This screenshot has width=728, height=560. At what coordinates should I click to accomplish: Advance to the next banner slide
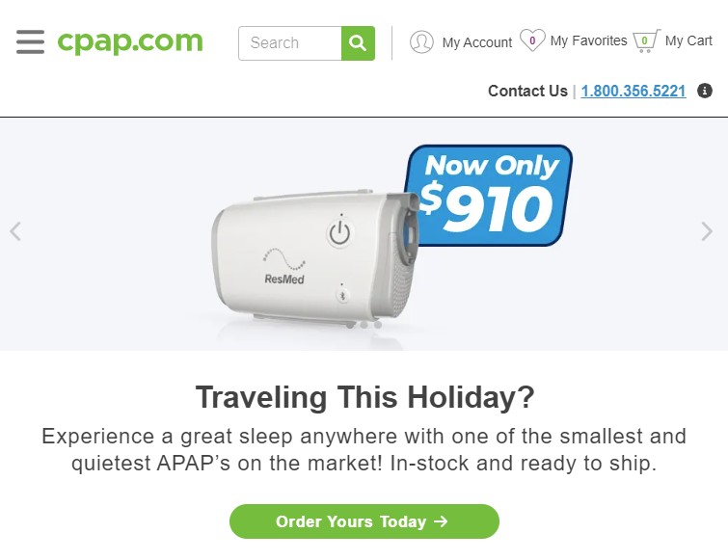click(707, 231)
